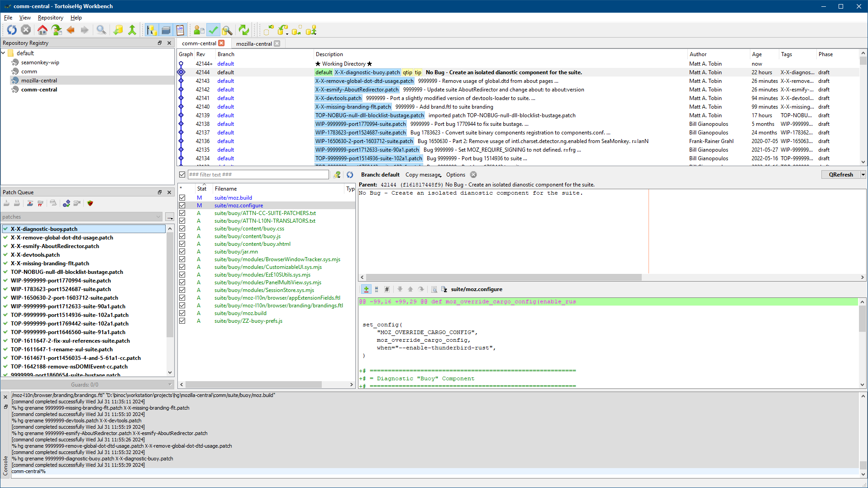Uncheck ATTN-L10N-TRANSLATORS.txt checkbox

182,221
